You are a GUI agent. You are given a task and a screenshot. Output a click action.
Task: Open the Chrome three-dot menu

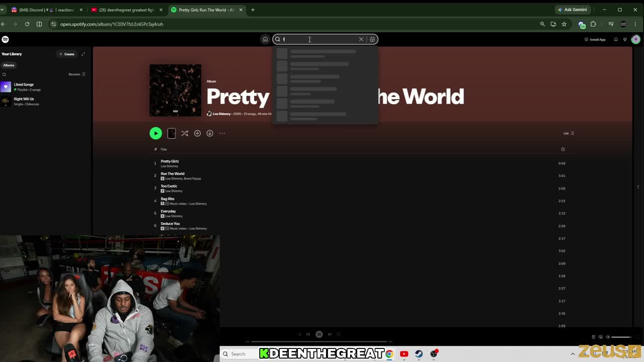636,24
